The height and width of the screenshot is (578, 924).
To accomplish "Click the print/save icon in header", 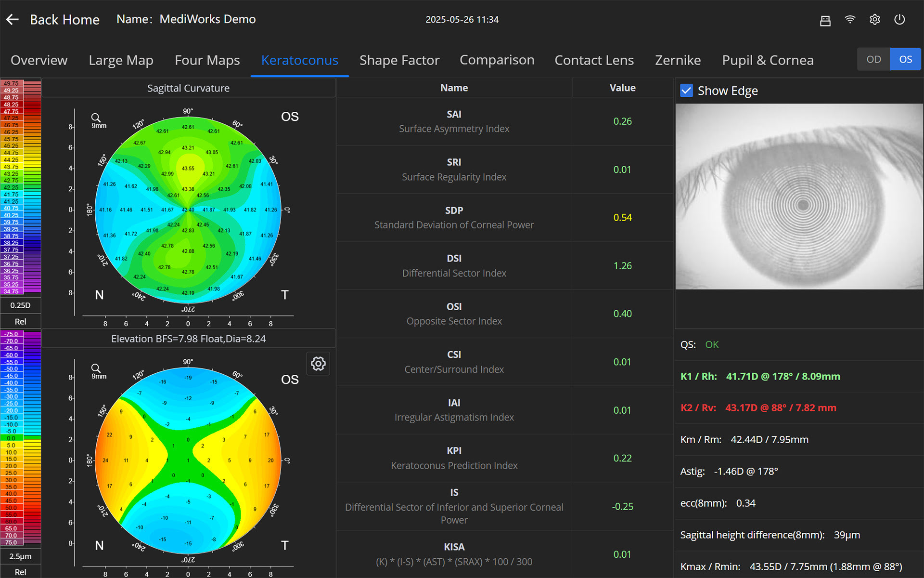I will (825, 20).
